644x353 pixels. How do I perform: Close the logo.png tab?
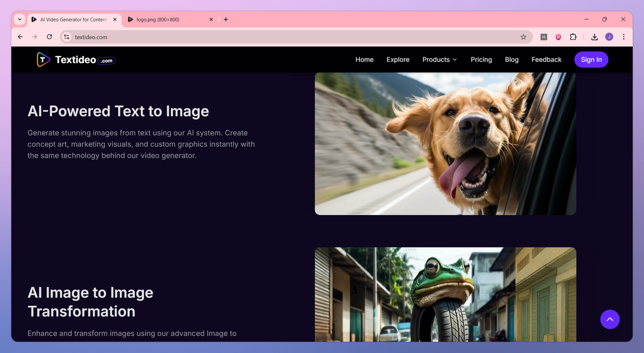tap(211, 19)
